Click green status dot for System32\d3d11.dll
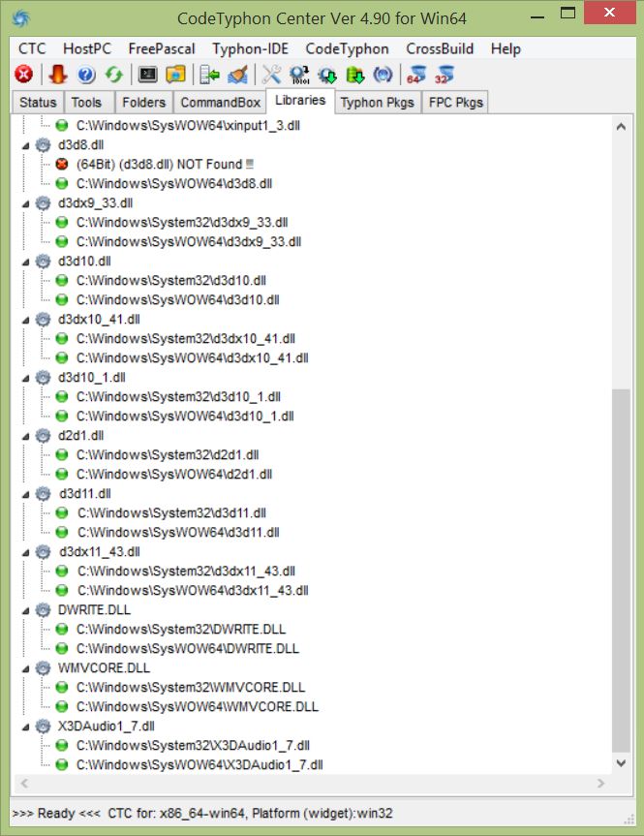Screen dimensions: 644x836 [62, 512]
